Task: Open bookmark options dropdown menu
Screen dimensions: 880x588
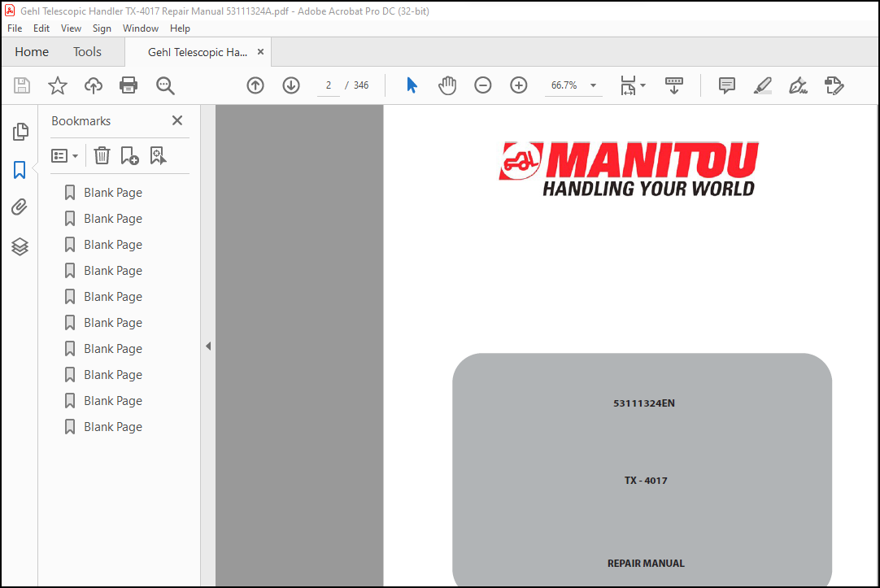Action: (x=64, y=155)
